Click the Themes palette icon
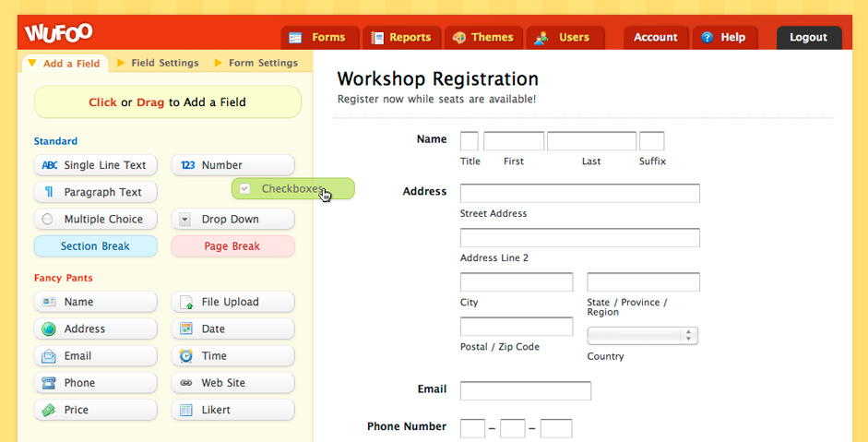The height and width of the screenshot is (442, 868). (x=459, y=38)
